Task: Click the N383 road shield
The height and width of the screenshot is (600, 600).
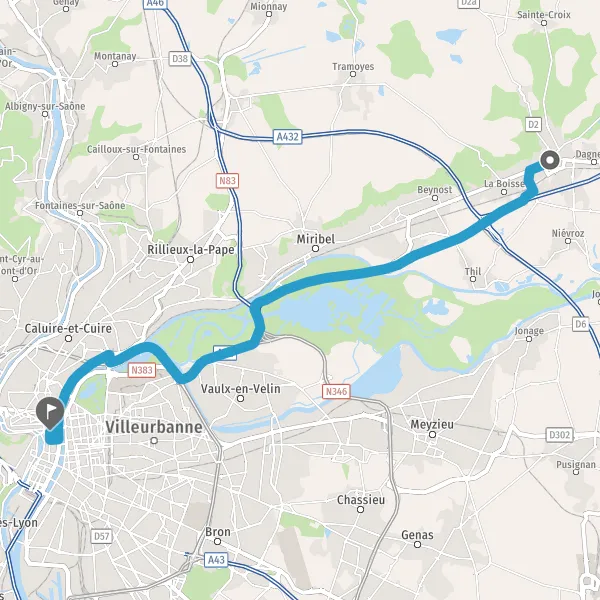Action: click(142, 370)
